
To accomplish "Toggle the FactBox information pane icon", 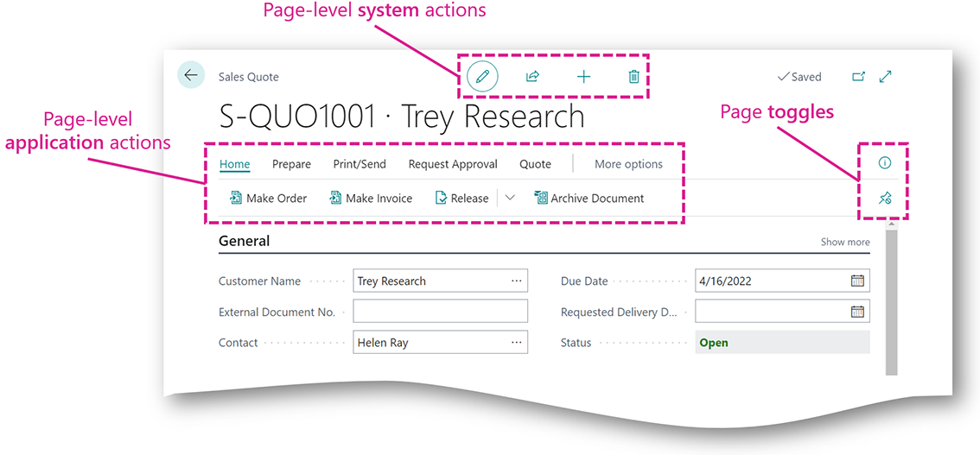I will (884, 163).
